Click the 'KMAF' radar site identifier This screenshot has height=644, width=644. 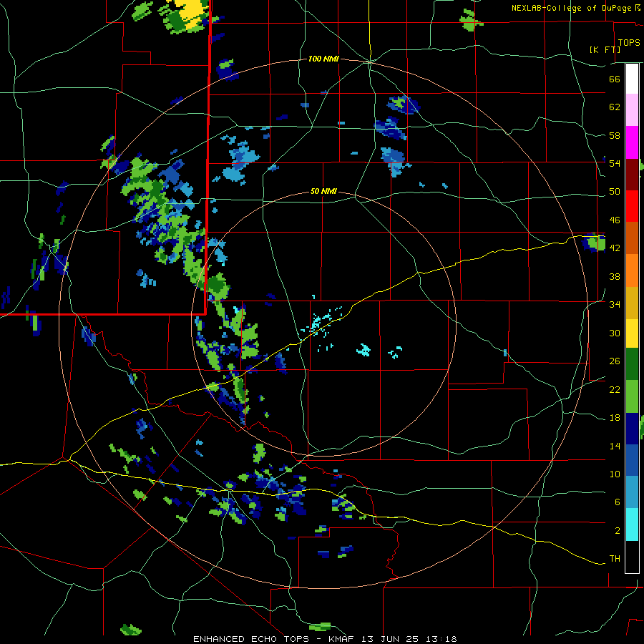click(343, 639)
